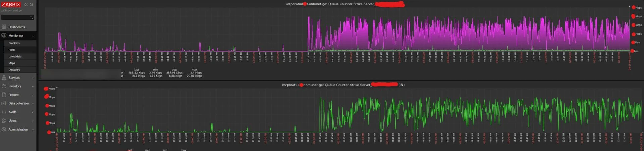This screenshot has height=151, width=644.
Task: Click the Alerts bell icon
Action: pyautogui.click(x=4, y=112)
